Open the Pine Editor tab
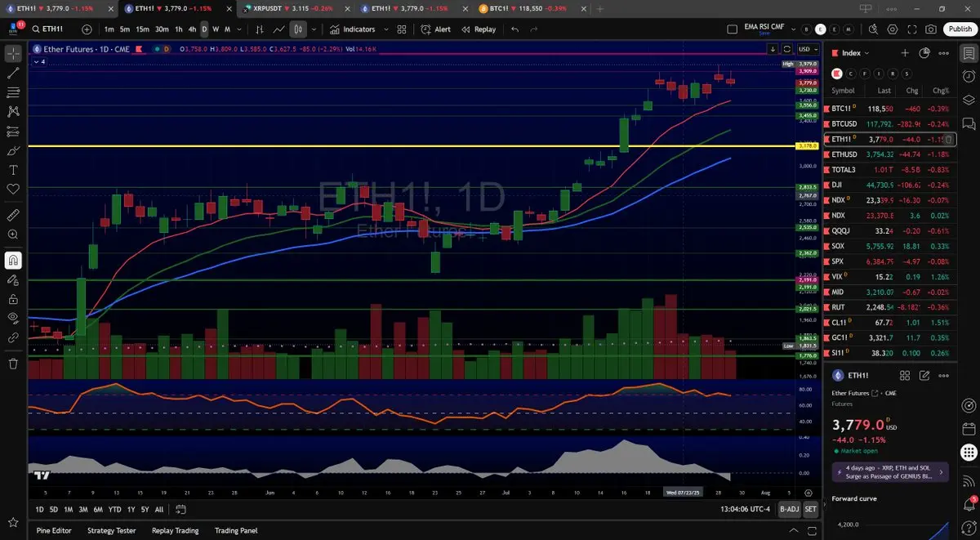 (x=54, y=530)
